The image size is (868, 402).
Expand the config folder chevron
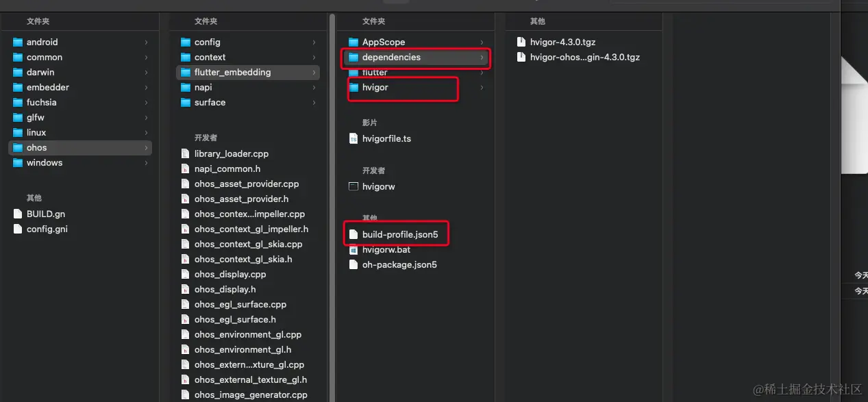(314, 42)
